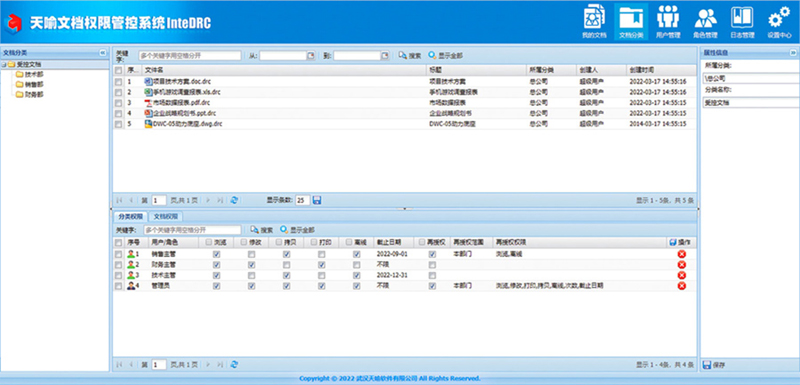Toggle 修改 permission for 财务主管
Image resolution: width=800 pixels, height=385 pixels.
(x=252, y=265)
